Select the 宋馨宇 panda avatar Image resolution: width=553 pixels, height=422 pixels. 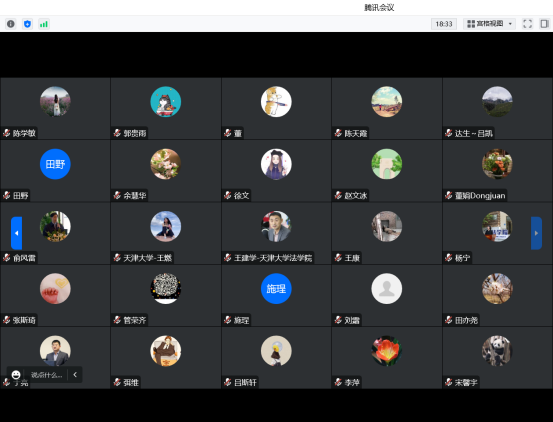coord(497,350)
